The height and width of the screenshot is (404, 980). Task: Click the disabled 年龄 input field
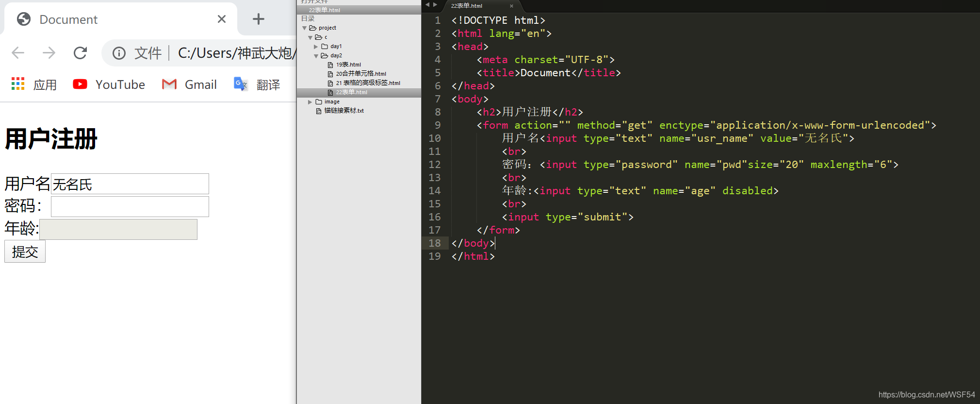118,229
